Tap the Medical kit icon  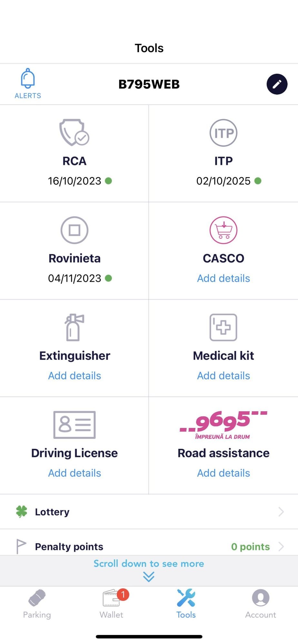(223, 327)
